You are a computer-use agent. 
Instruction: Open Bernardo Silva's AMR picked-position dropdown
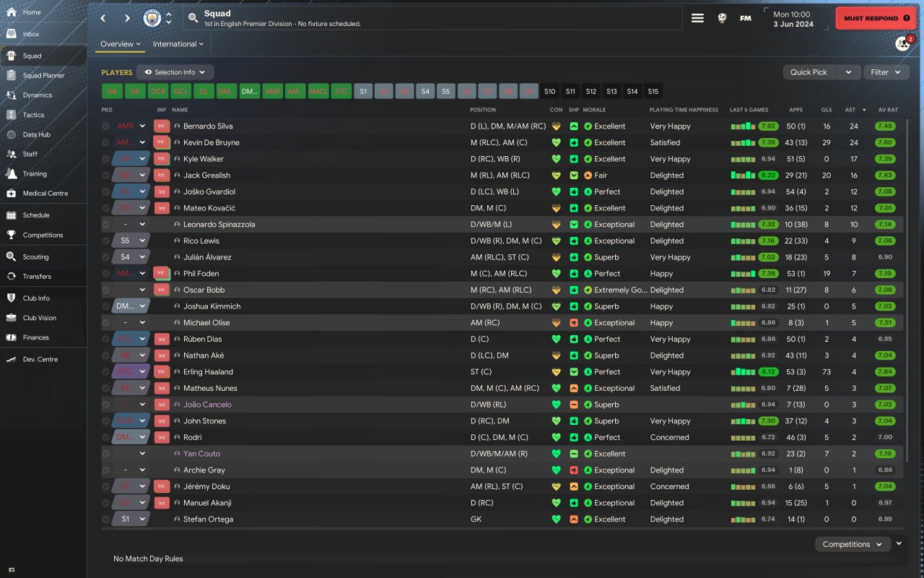pyautogui.click(x=131, y=126)
